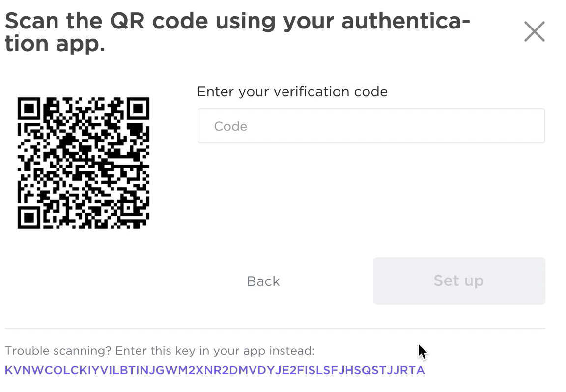This screenshot has width=566, height=392.
Task: Click the bottom-left finder square of the QR code
Action: pos(29,217)
